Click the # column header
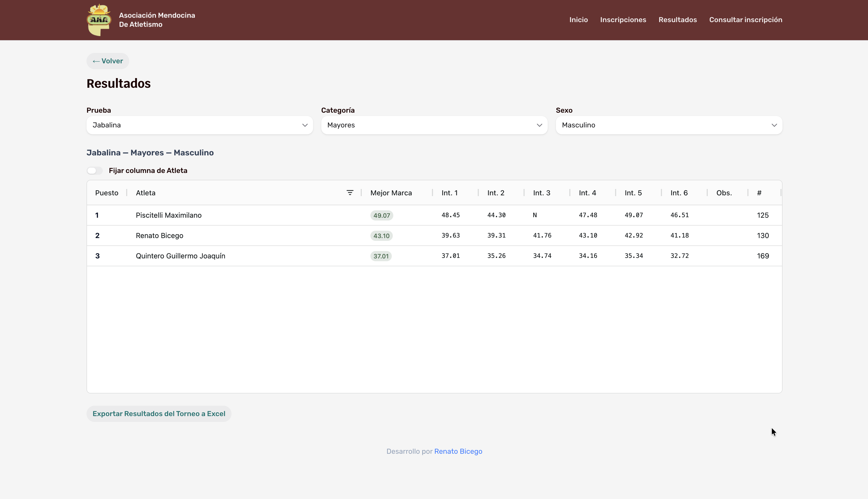The image size is (868, 499). point(759,193)
